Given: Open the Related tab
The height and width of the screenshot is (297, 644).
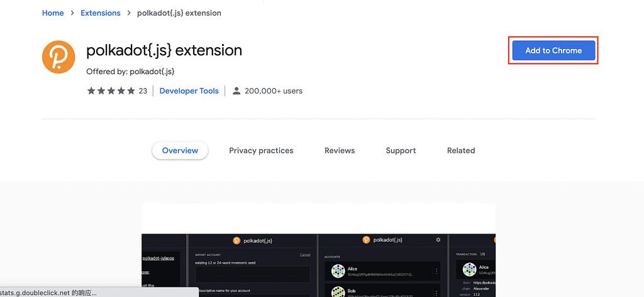Looking at the screenshot, I should click(461, 151).
